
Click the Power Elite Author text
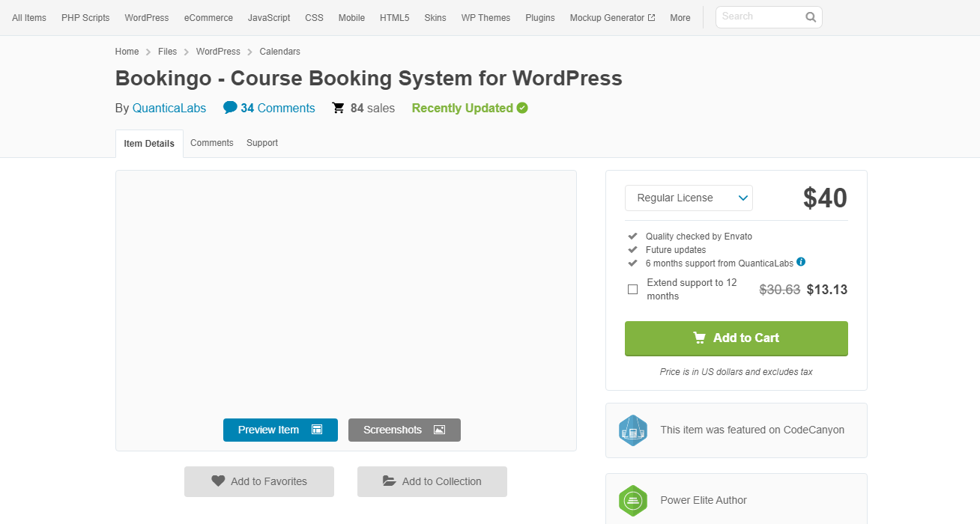click(704, 500)
